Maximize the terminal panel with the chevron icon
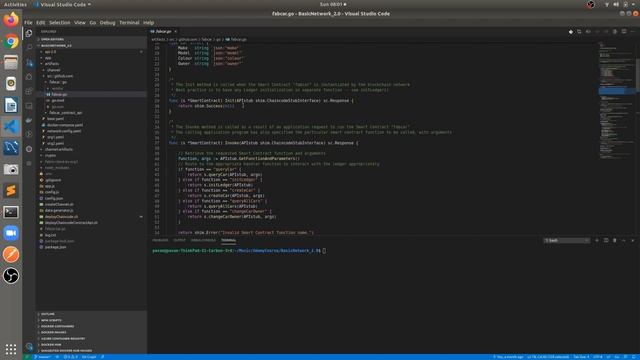Screen dimensions: 640x360 tap(624, 240)
